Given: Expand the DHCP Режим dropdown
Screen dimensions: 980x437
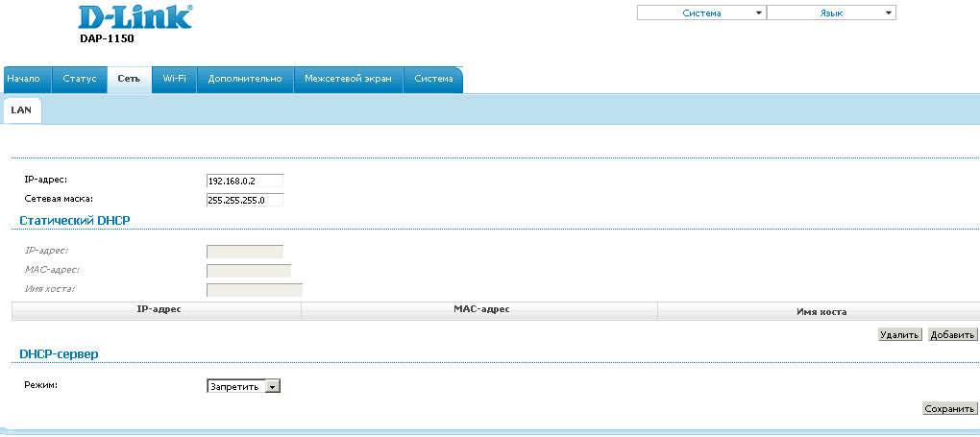Looking at the screenshot, I should coord(243,386).
